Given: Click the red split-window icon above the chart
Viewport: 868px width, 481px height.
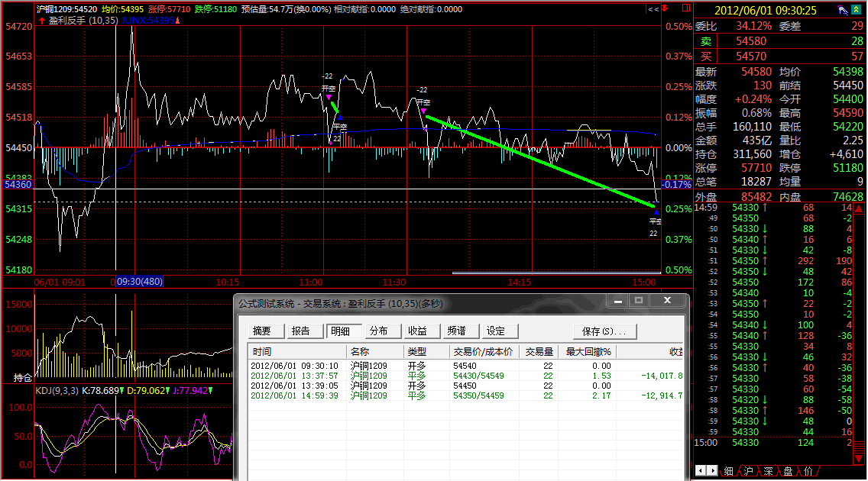Looking at the screenshot, I should point(686,8).
